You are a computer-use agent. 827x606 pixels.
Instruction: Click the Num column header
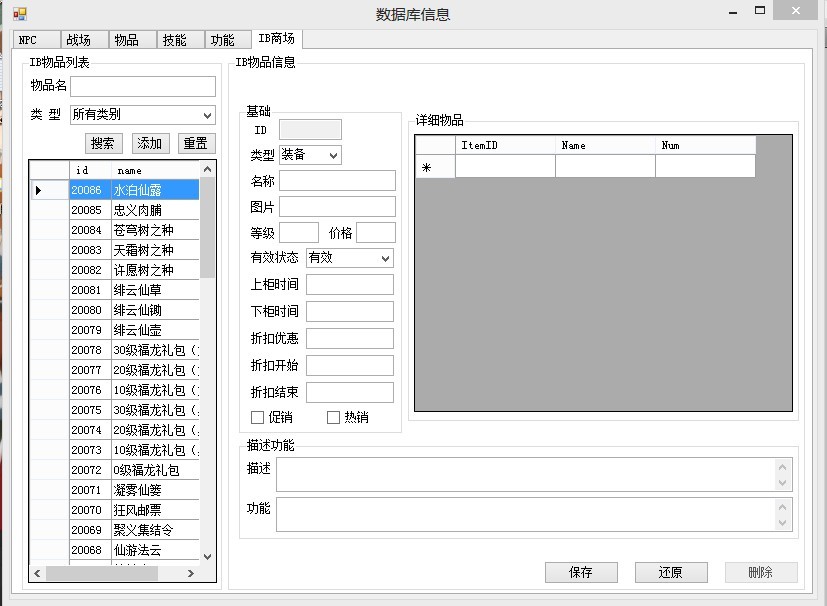[706, 146]
